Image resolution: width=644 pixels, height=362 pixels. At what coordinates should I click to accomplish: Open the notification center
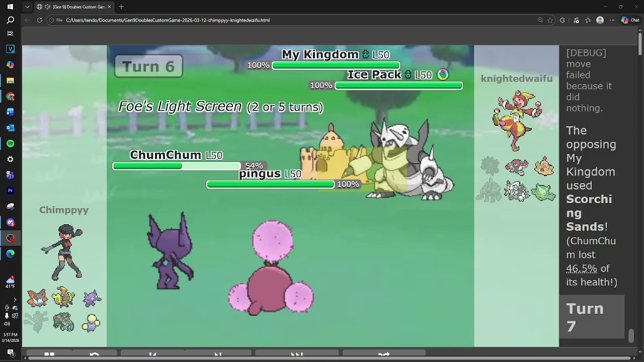[x=10, y=352]
